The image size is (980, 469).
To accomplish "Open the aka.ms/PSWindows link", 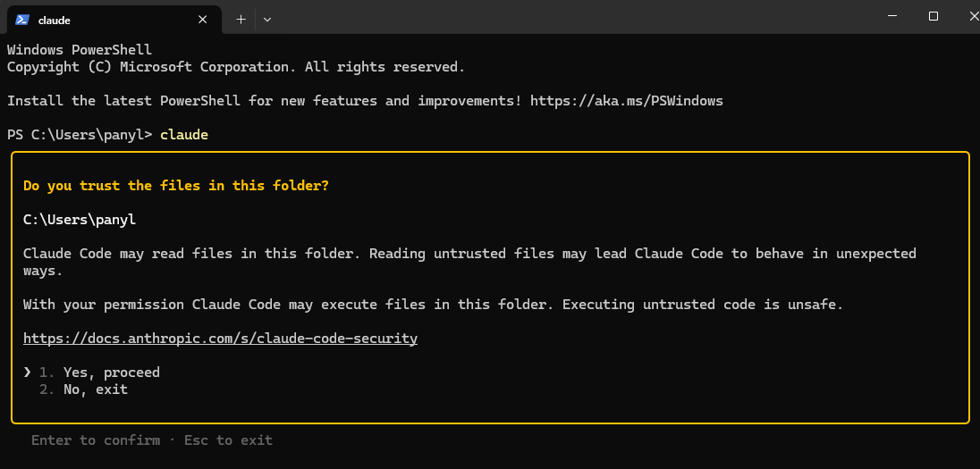I will (x=626, y=101).
